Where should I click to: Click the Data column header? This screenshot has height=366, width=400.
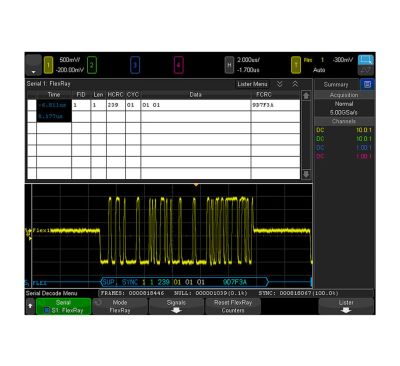[196, 95]
